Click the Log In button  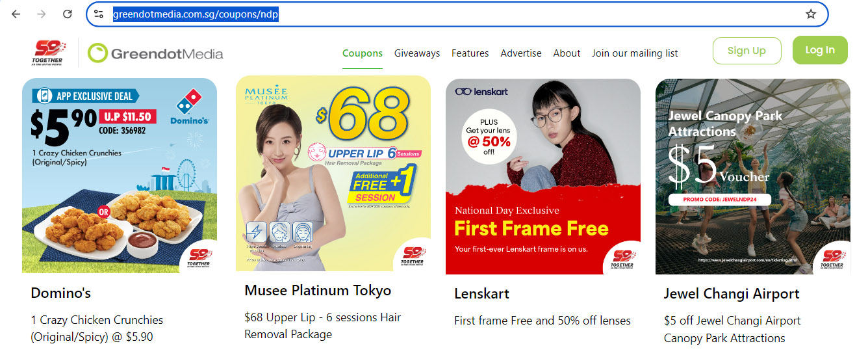coord(820,50)
